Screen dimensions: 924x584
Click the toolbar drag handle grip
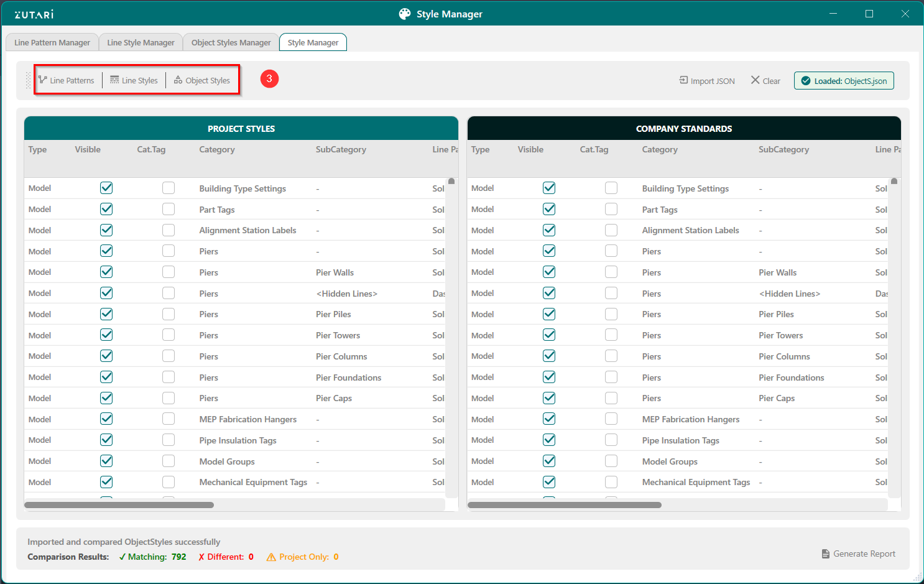(28, 80)
